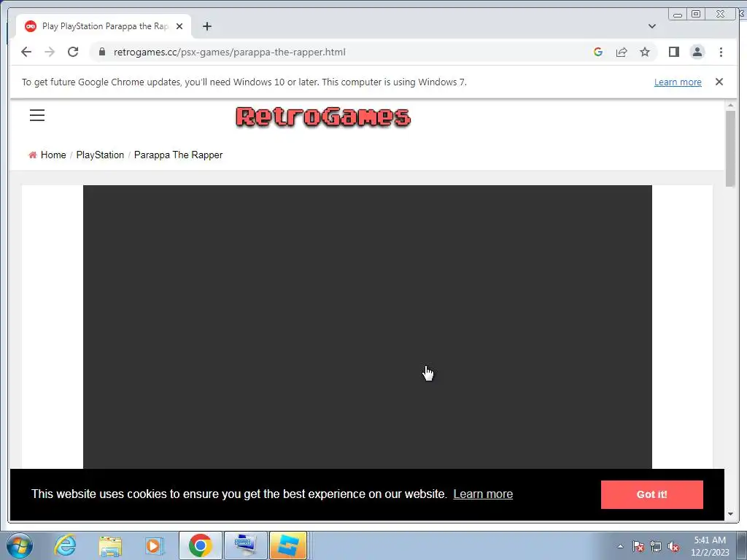The image size is (747, 560).
Task: Click the RetroGames logo
Action: tap(323, 117)
